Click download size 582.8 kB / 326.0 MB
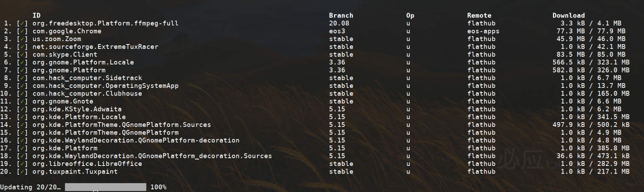The image size is (644, 192). [591, 70]
